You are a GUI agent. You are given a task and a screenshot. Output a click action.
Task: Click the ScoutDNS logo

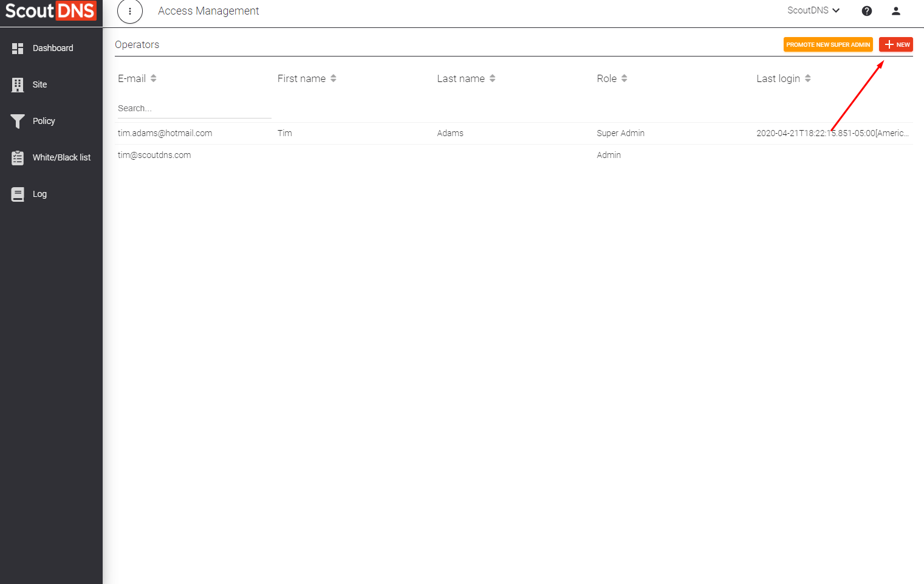50,11
